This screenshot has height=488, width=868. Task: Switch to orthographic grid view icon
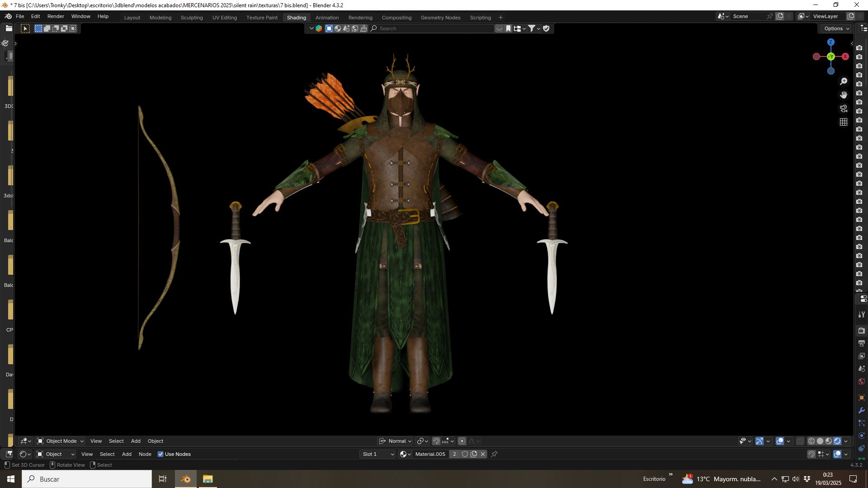pos(844,122)
